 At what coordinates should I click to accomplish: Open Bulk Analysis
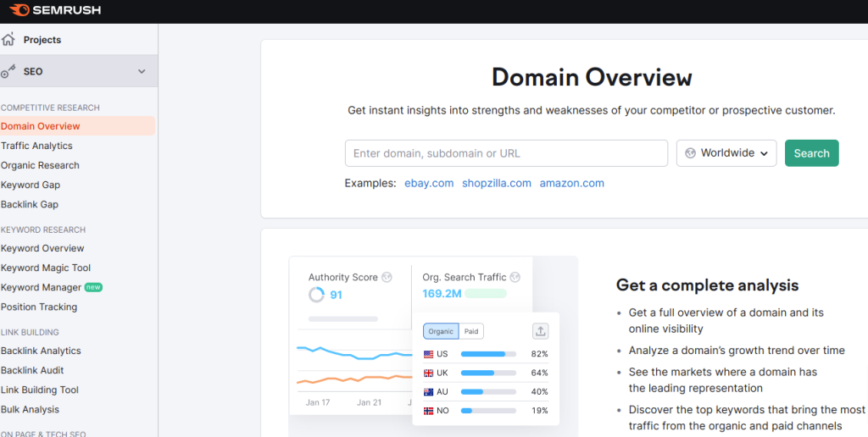(x=30, y=410)
